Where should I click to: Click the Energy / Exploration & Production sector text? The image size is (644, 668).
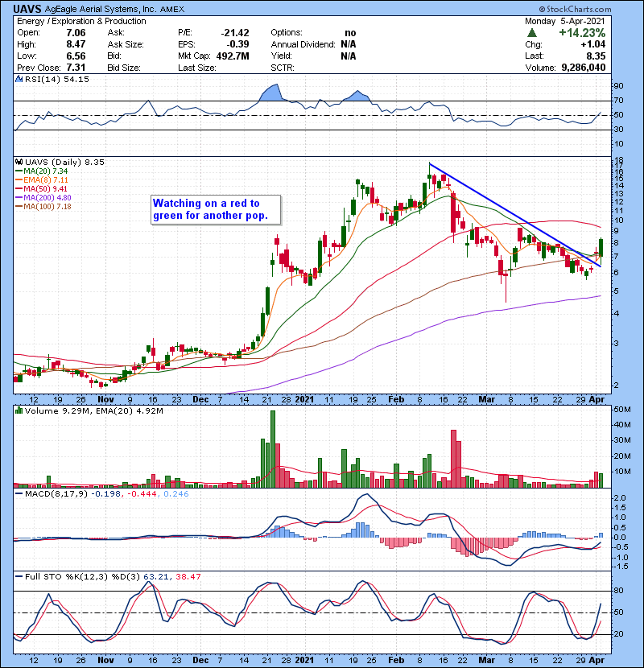point(81,21)
